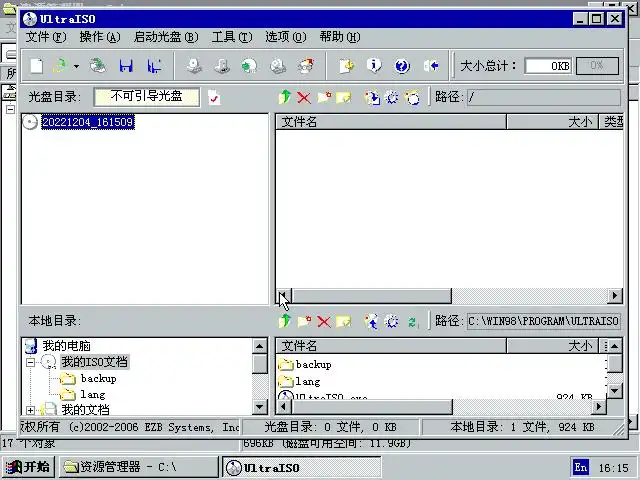Click the blue question mark Help icon

coord(402,66)
